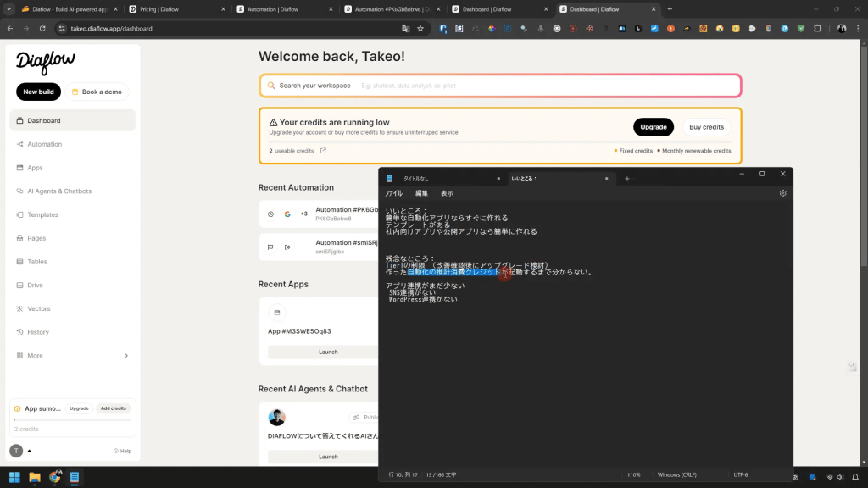Click Add credits in sidebar
Viewport: 868px width, 488px height.
[114, 408]
